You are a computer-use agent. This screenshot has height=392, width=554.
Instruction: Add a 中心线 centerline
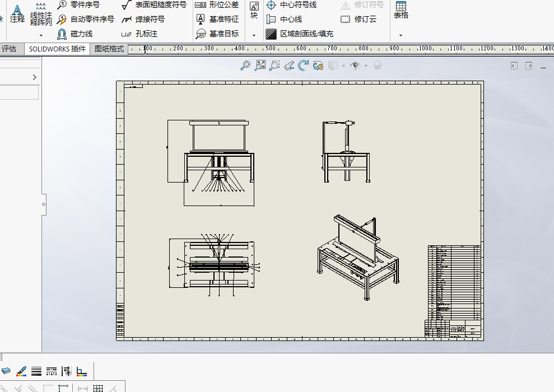285,19
